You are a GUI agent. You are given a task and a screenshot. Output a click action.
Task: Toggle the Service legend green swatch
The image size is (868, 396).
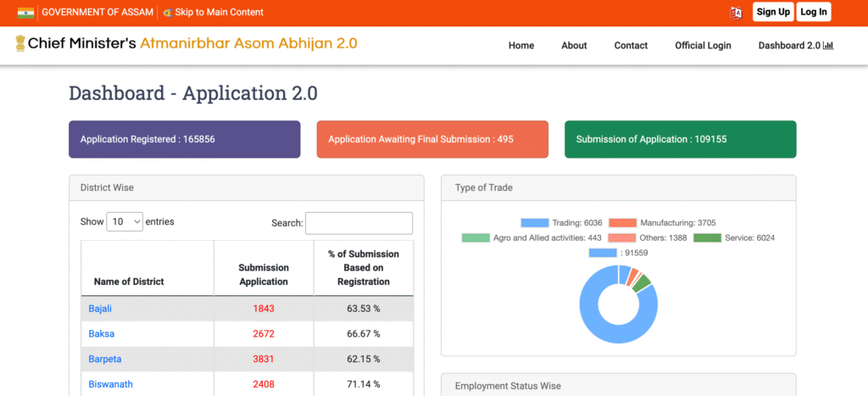(708, 238)
